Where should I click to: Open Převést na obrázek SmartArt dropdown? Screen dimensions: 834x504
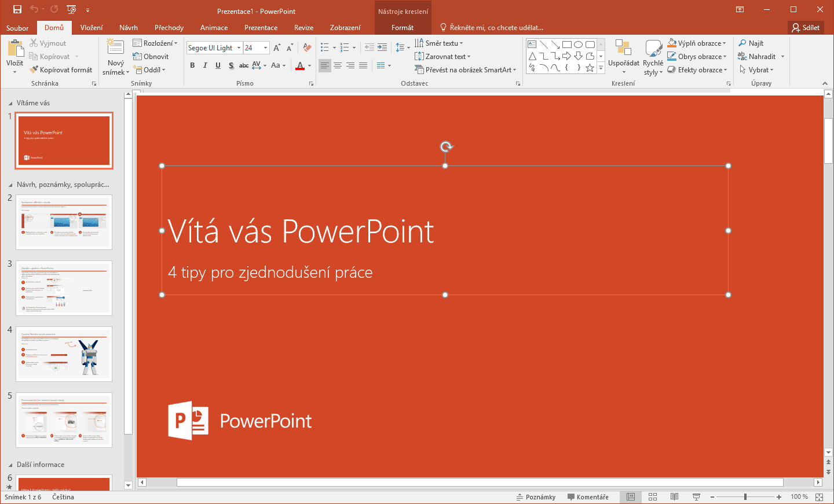[466, 69]
